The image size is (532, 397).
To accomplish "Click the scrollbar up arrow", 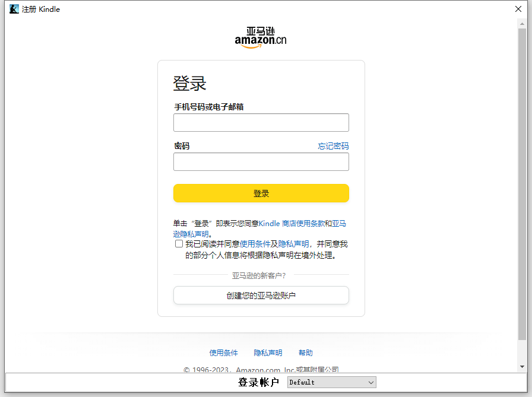I will pos(522,24).
